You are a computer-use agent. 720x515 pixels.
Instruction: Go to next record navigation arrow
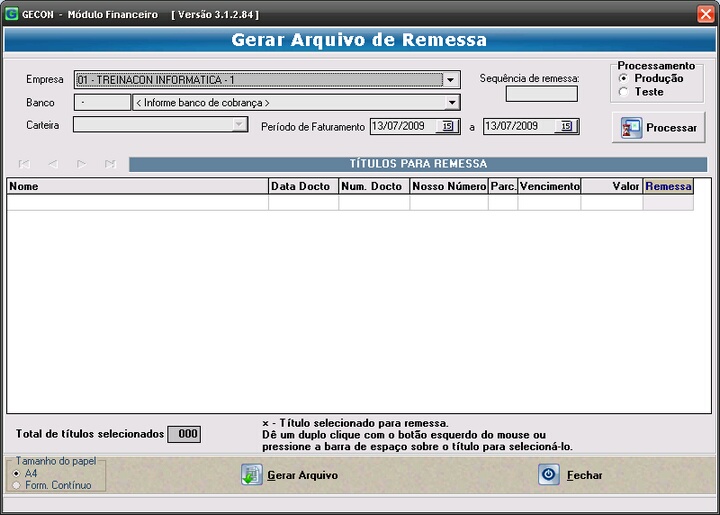point(81,164)
